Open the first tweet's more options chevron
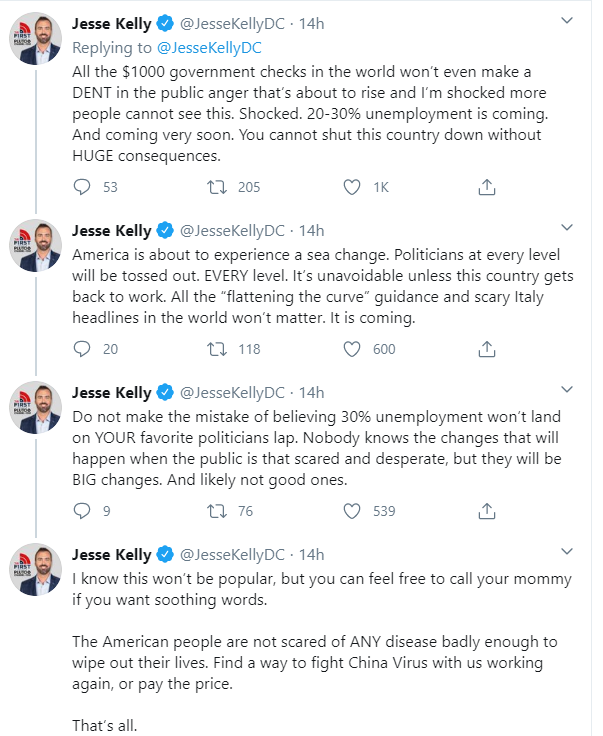Viewport: 603px width, 736px height. tap(567, 24)
